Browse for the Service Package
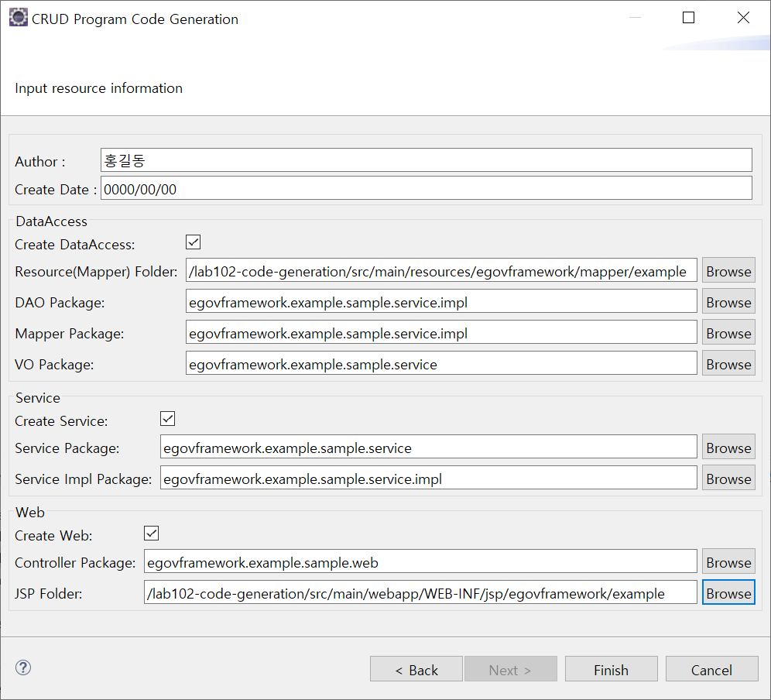 coord(728,448)
